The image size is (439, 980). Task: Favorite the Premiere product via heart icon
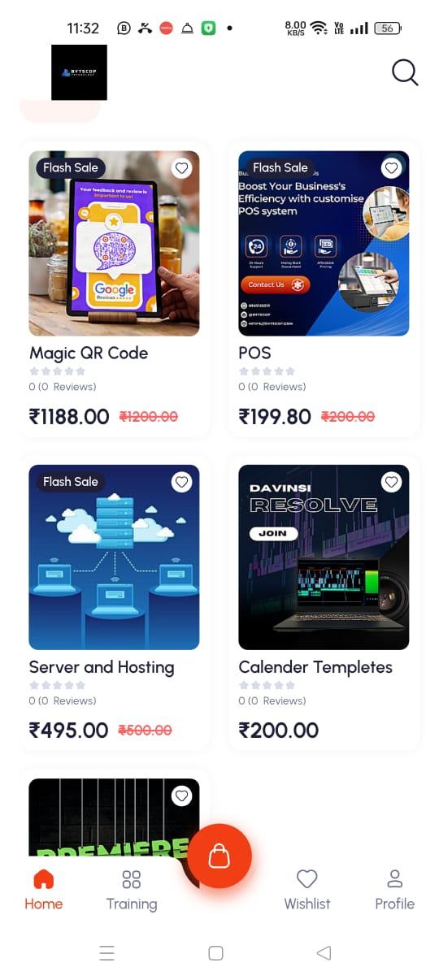[182, 796]
